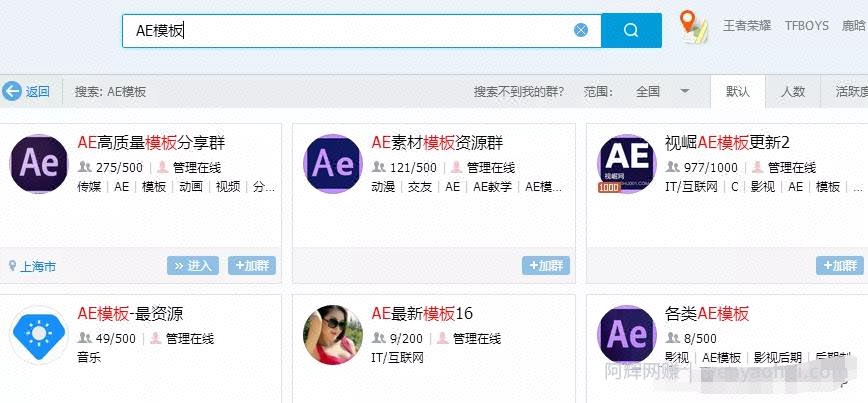Join 视崛AE模板更新2 with +加群

pyautogui.click(x=840, y=266)
